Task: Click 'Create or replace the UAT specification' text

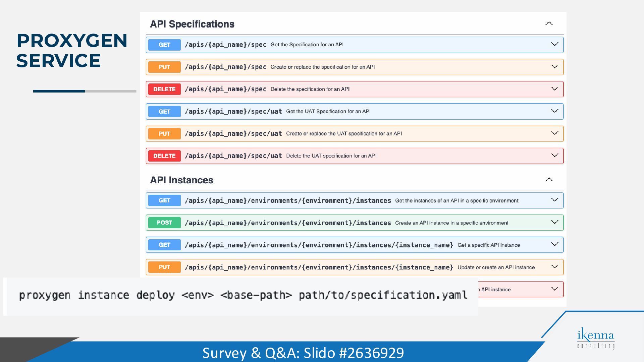Action: click(x=344, y=134)
